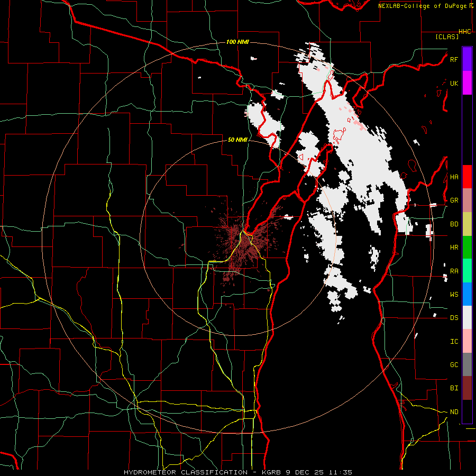
Task: Pick the blue WS legend swatch
Action: pos(467,294)
